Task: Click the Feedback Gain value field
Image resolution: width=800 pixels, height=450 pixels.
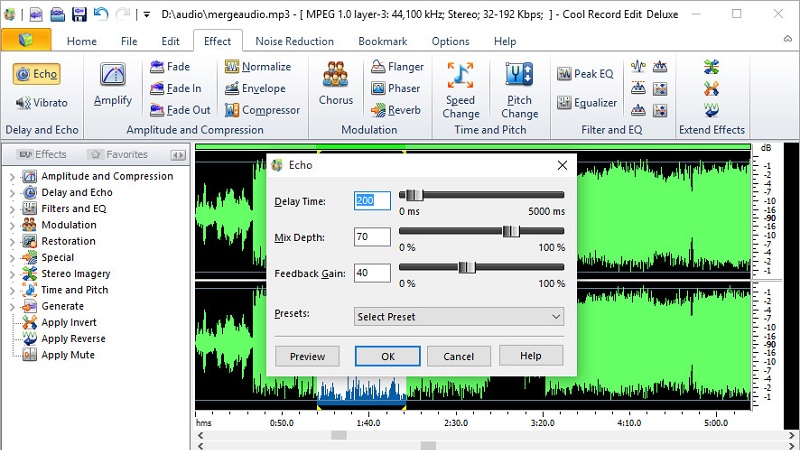Action: (372, 273)
